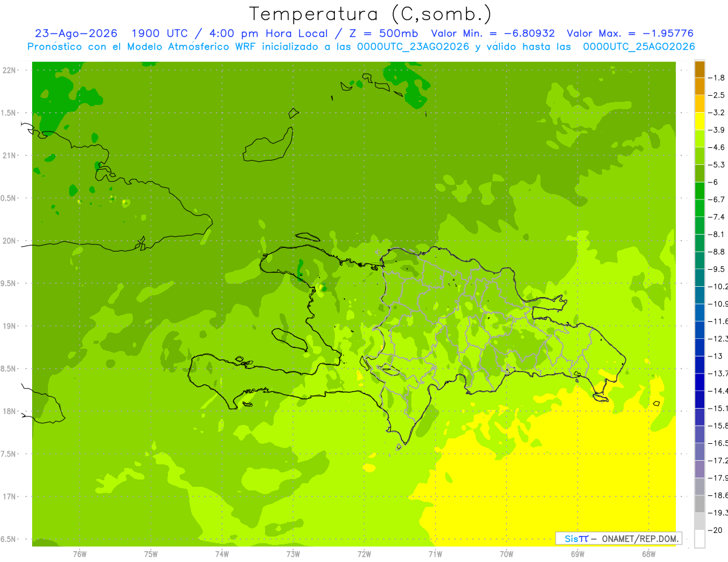The image size is (728, 562).
Task: Click the -1.8 legend value
Action: click(717, 78)
